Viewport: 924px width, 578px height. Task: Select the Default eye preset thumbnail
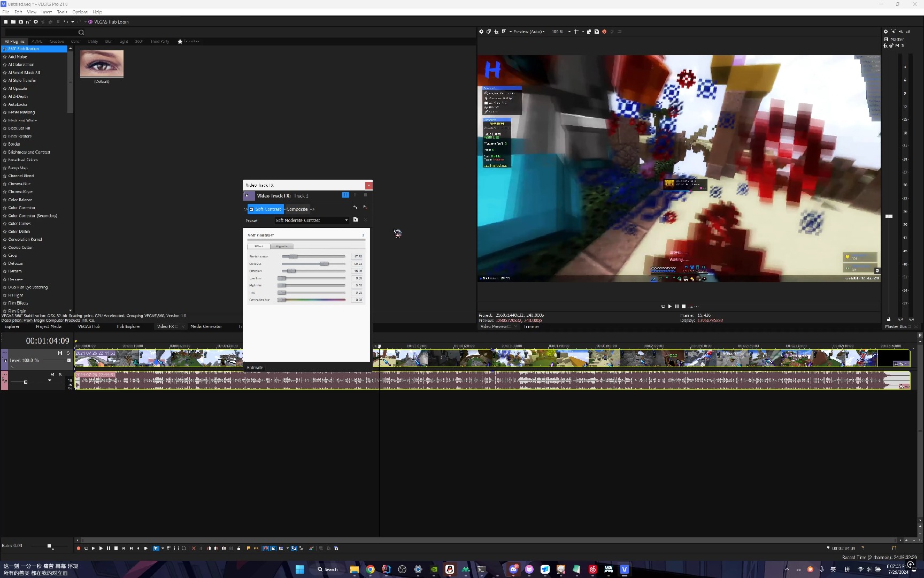pos(102,64)
